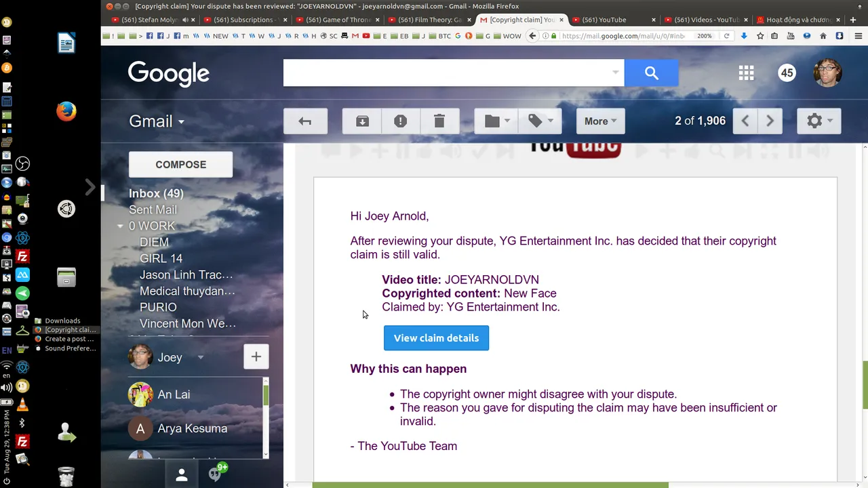Open the Vincent Mon We label
Image resolution: width=868 pixels, height=488 pixels.
click(188, 323)
